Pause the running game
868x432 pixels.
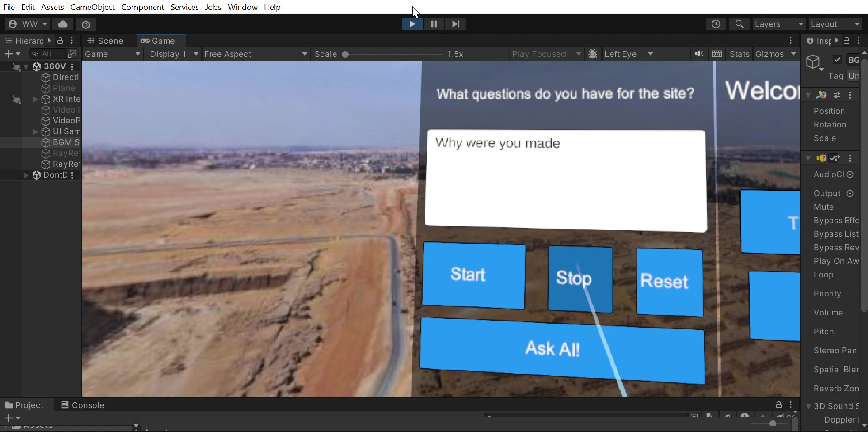pyautogui.click(x=434, y=24)
